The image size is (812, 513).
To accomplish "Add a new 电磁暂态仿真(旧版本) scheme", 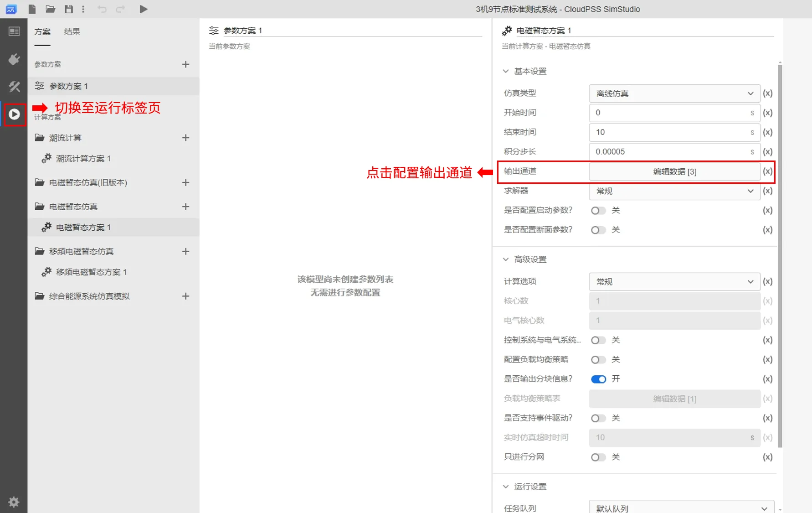I will [x=185, y=182].
